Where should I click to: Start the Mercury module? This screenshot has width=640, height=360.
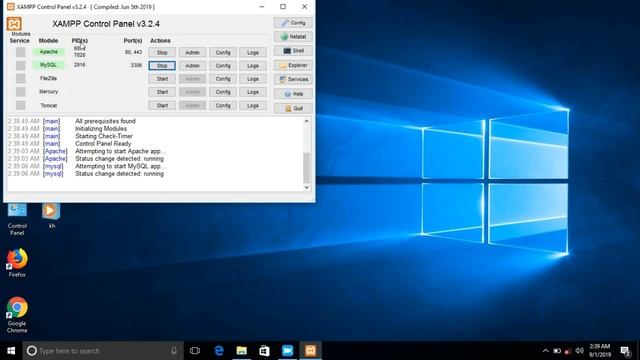tap(162, 92)
